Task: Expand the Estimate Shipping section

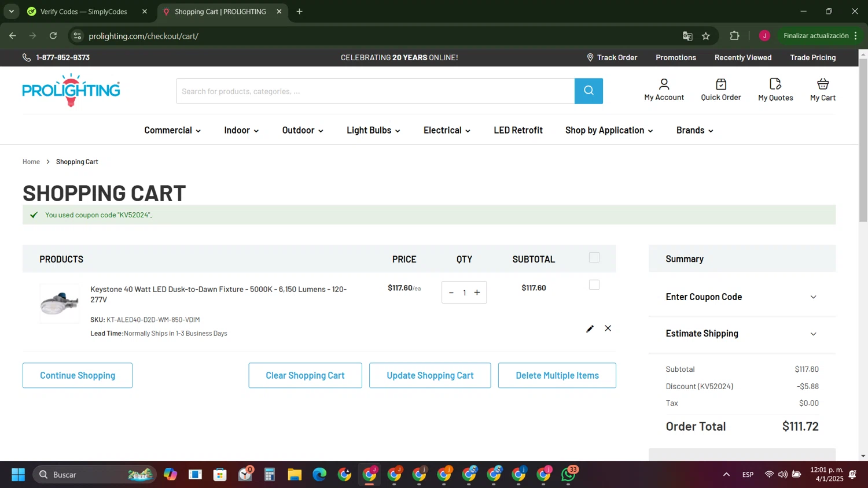Action: point(742,334)
